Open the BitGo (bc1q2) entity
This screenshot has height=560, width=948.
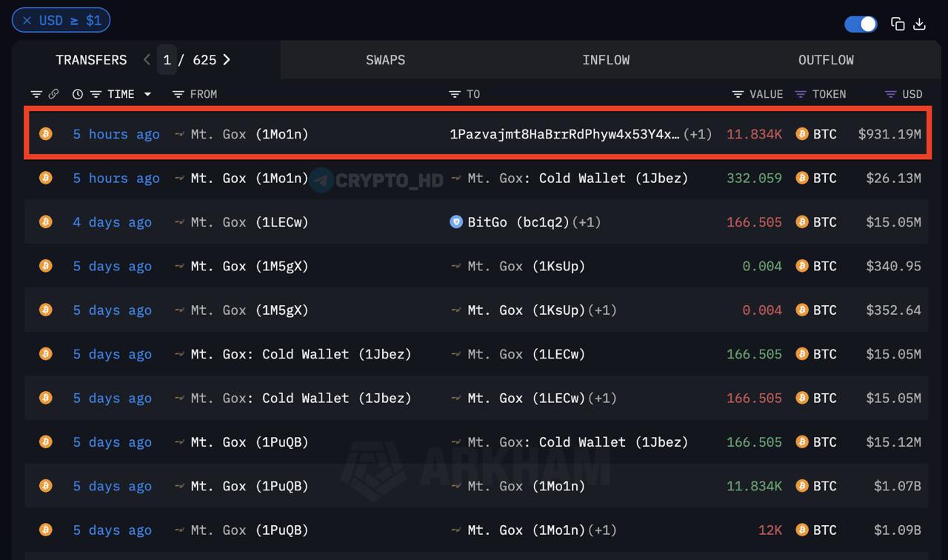pyautogui.click(x=518, y=222)
